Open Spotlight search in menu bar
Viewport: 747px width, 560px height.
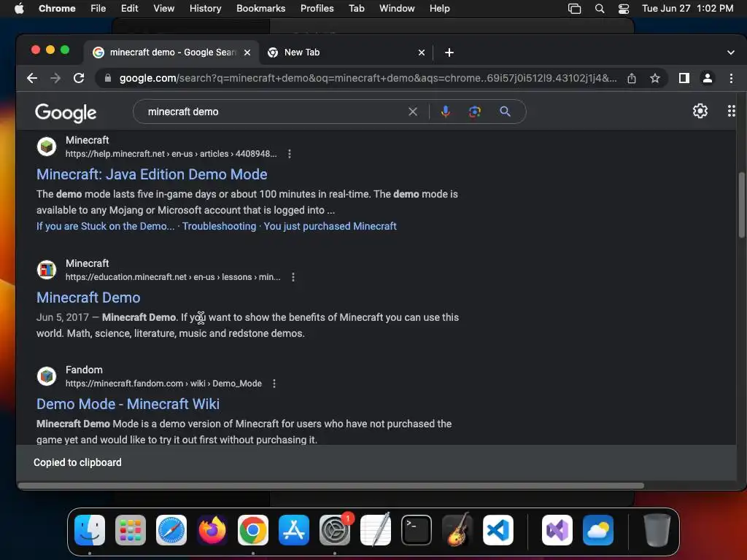click(x=600, y=9)
